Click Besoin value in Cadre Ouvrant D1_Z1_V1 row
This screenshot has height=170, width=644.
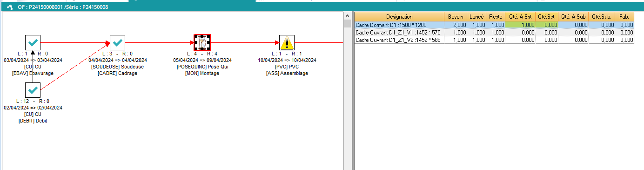tap(455, 33)
